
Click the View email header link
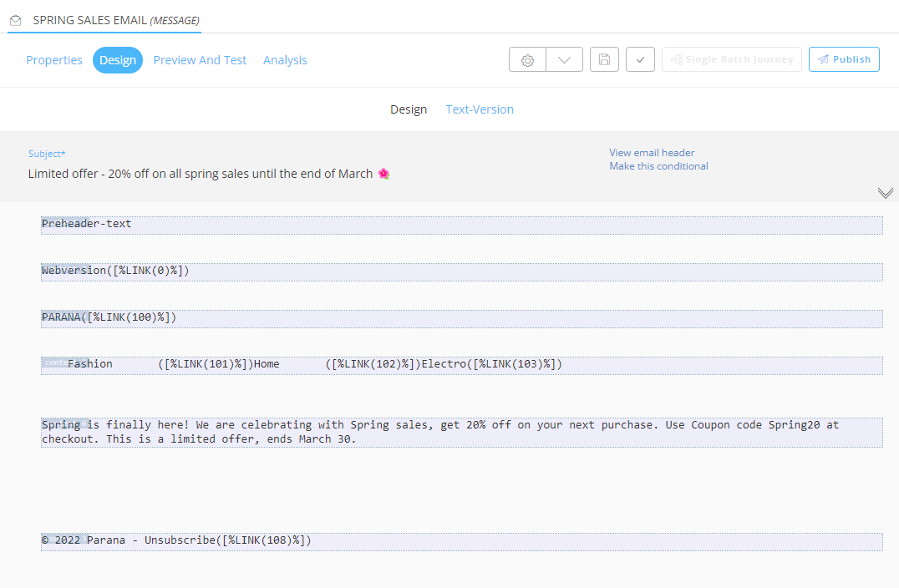(x=652, y=153)
